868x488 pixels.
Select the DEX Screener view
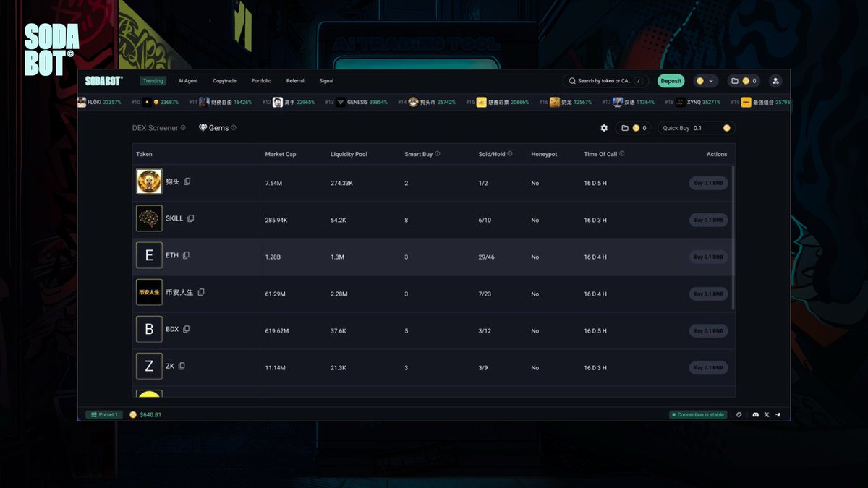tap(155, 128)
